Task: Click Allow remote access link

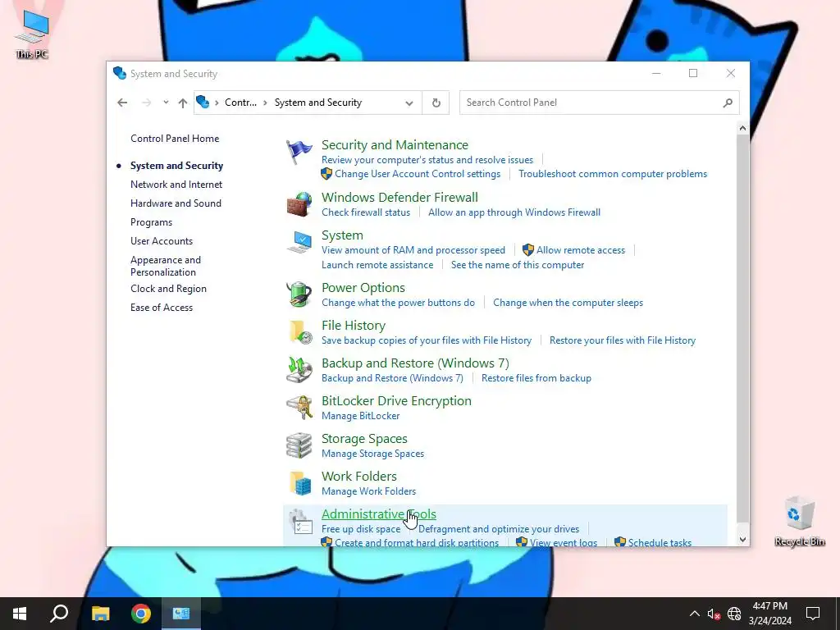Action: click(581, 250)
